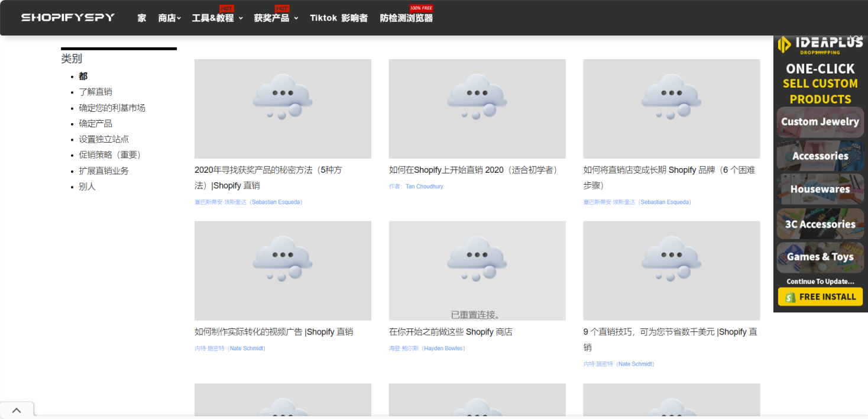Click the IdeaPlus Dropshipping logo in ad
Image resolution: width=868 pixels, height=419 pixels.
[820, 45]
